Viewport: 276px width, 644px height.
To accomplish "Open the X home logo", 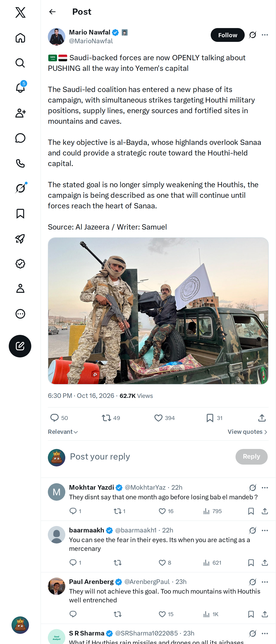I will coord(20,12).
